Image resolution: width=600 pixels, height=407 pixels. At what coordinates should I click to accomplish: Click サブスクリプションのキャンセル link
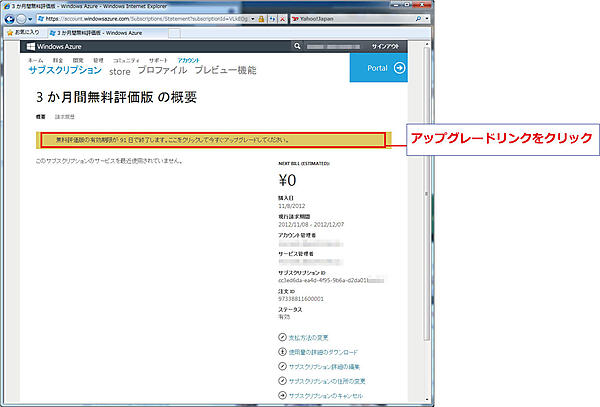point(283,396)
